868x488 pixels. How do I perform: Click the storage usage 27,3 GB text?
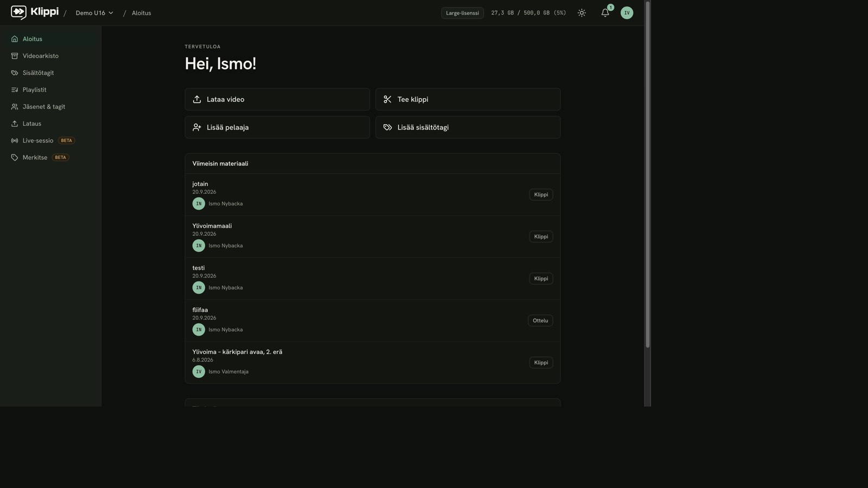point(528,13)
